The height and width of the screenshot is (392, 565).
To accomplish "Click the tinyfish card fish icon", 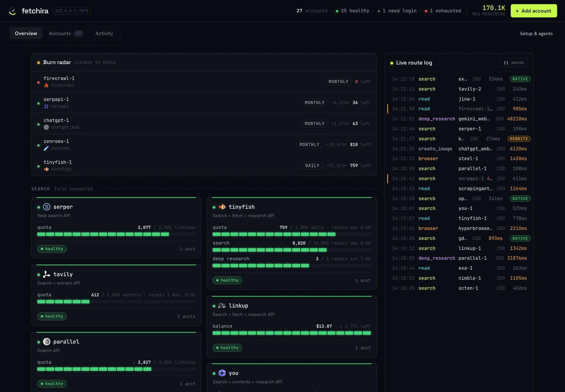I will [x=222, y=207].
